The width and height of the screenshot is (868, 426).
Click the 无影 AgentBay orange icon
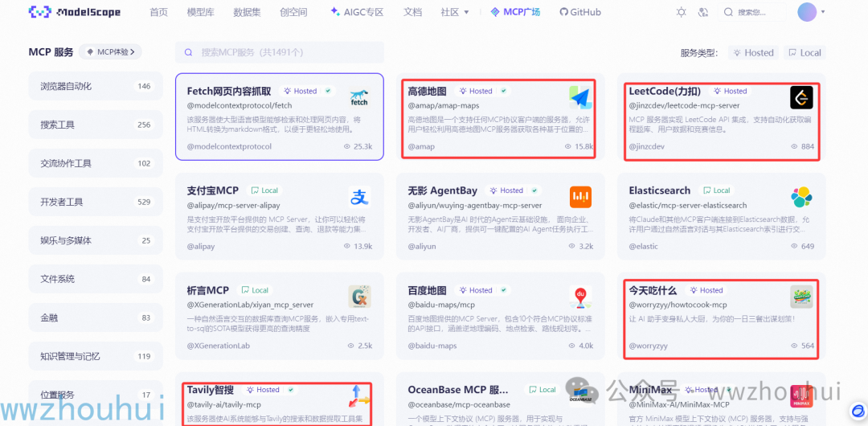tap(580, 197)
